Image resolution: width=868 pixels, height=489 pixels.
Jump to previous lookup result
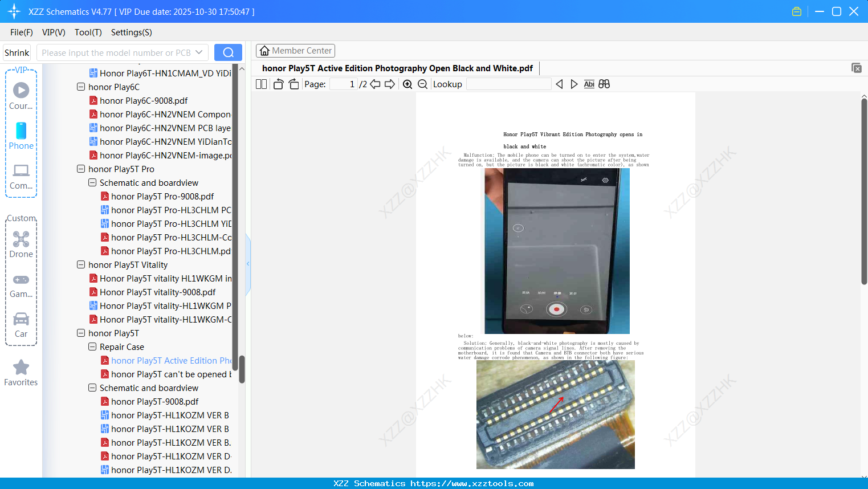point(559,84)
